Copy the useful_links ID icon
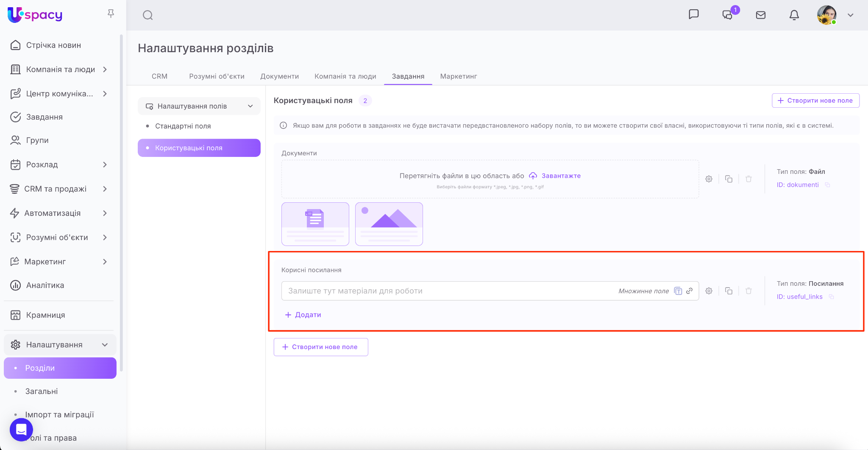 (x=831, y=297)
